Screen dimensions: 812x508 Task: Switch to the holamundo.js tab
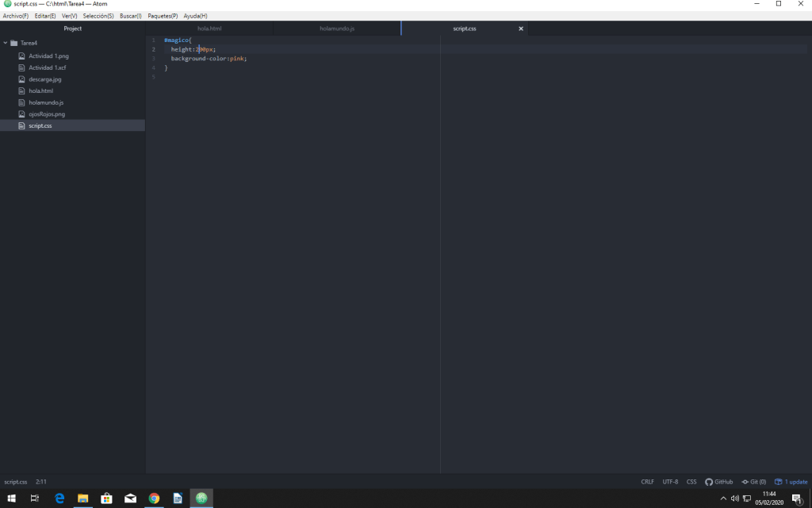337,29
